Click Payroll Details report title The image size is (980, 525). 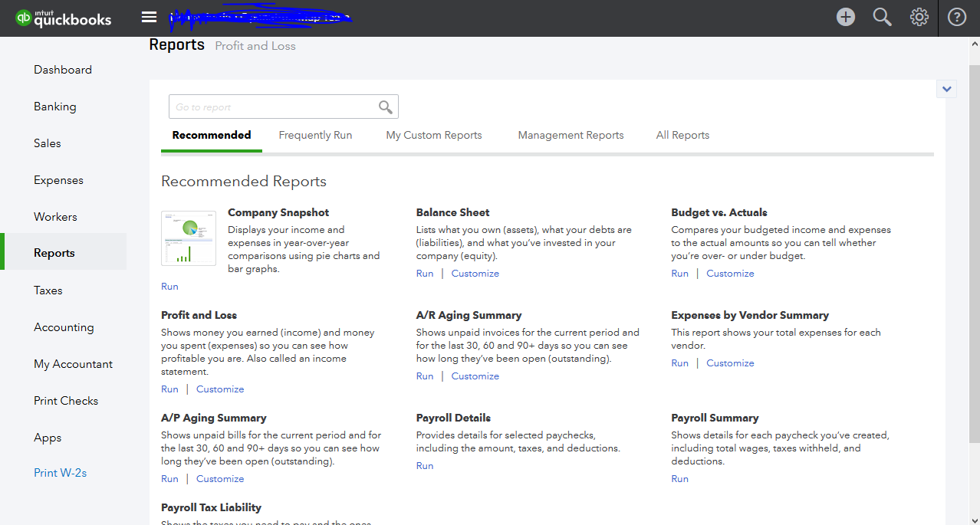point(453,418)
